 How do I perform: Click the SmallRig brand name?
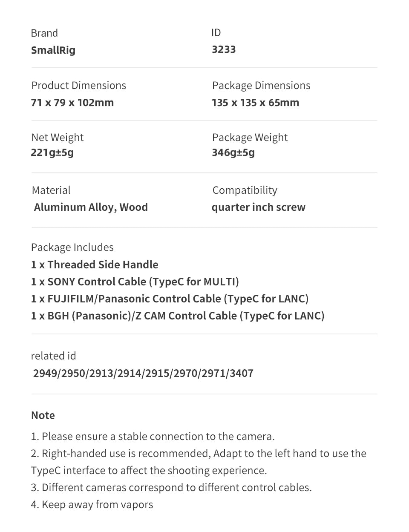click(53, 50)
